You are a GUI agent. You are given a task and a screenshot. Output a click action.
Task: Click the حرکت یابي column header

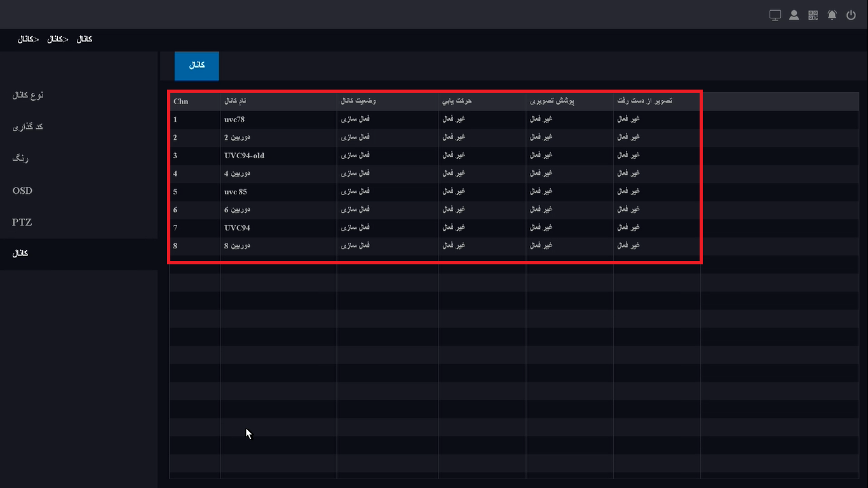point(458,102)
